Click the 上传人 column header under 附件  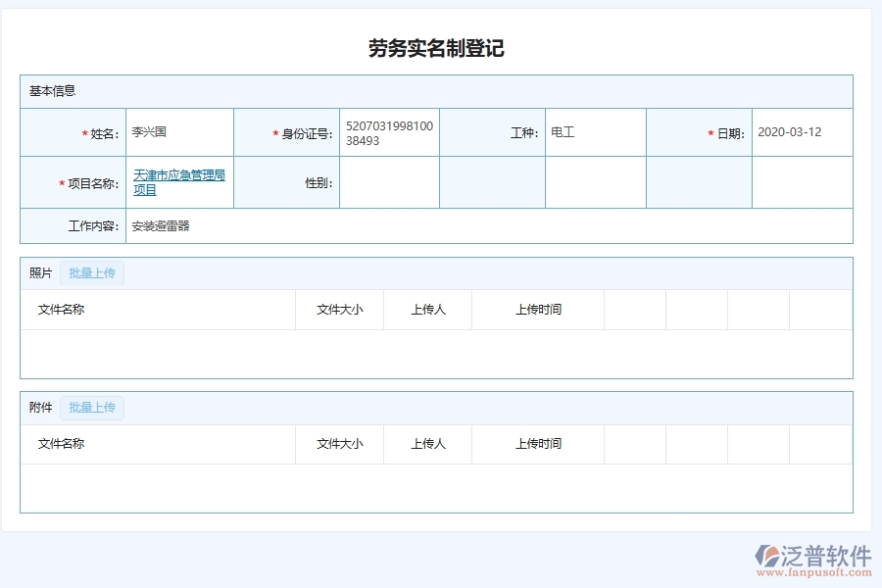(x=427, y=444)
